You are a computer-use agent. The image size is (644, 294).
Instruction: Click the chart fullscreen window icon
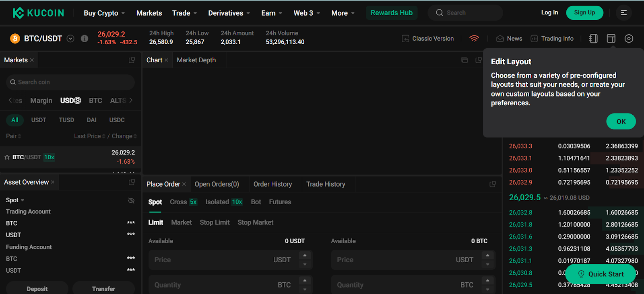coord(464,60)
